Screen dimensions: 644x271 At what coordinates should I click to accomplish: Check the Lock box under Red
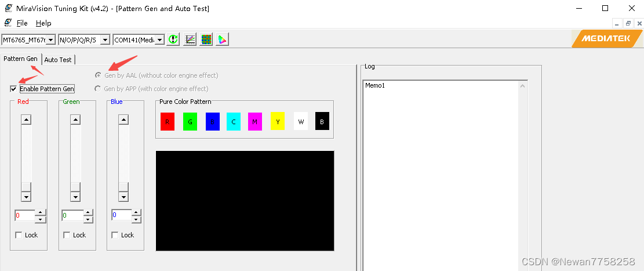tap(19, 235)
